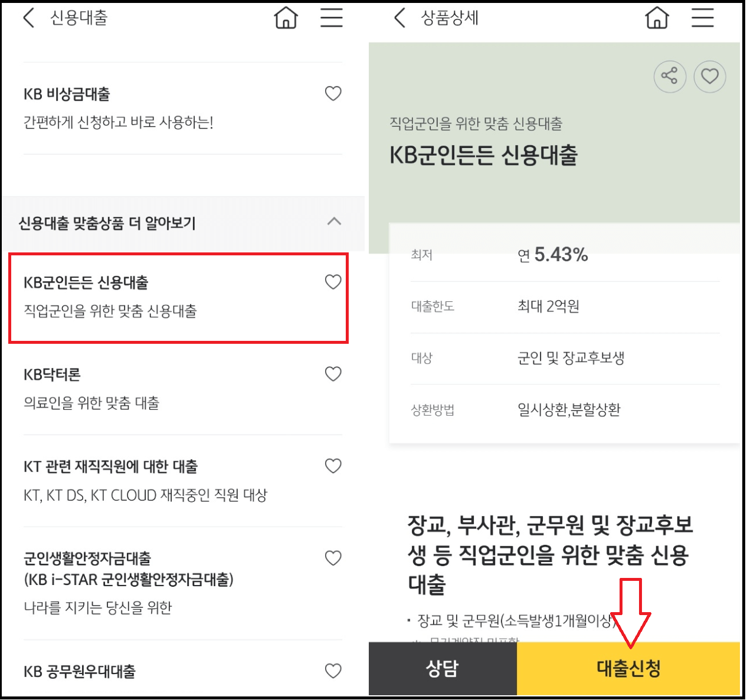Tap the 상담 button
747x700 pixels.
pos(443,669)
